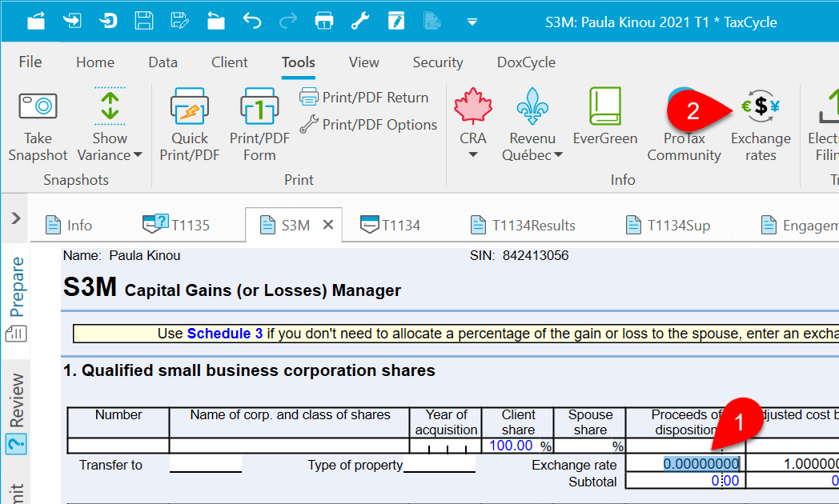Click the Paula Kinou name text
This screenshot has width=839, height=504.
pos(144,255)
